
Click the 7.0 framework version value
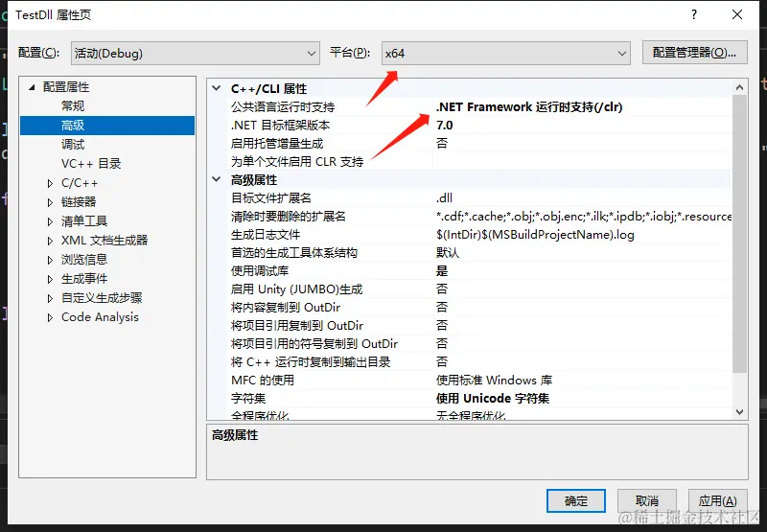pyautogui.click(x=444, y=126)
